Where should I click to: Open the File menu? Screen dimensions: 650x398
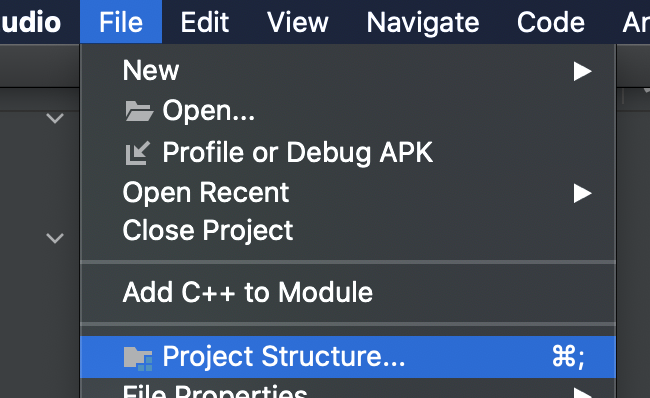click(121, 22)
